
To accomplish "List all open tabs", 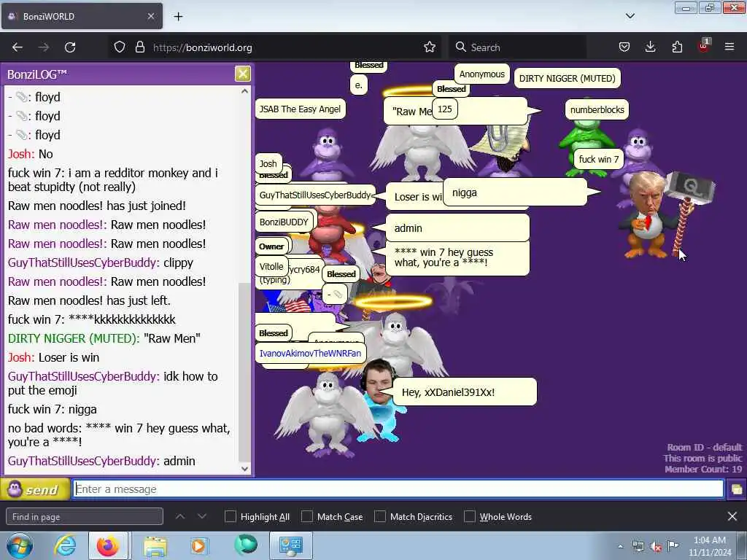I will click(x=630, y=16).
